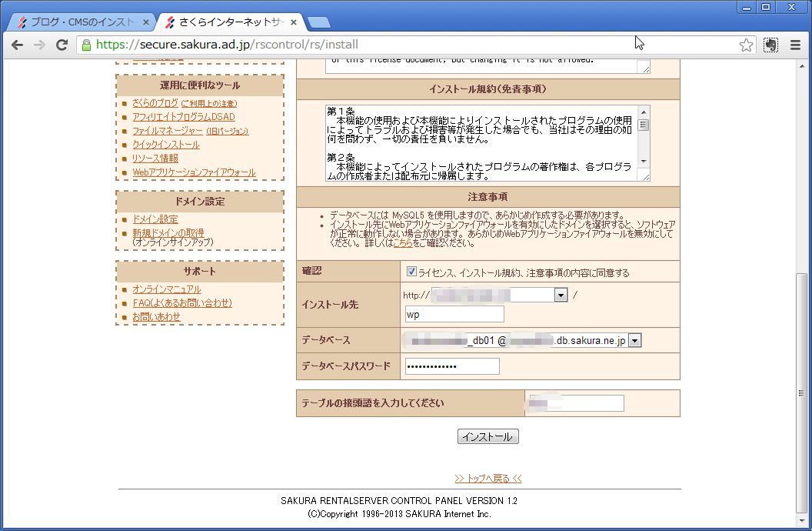Click the page scrollbar down arrow
Screen dimensions: 812x531
click(x=801, y=521)
